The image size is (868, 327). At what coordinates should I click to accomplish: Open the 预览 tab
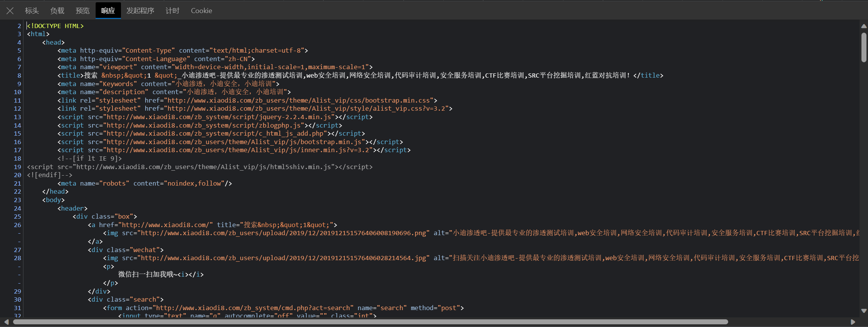point(83,11)
